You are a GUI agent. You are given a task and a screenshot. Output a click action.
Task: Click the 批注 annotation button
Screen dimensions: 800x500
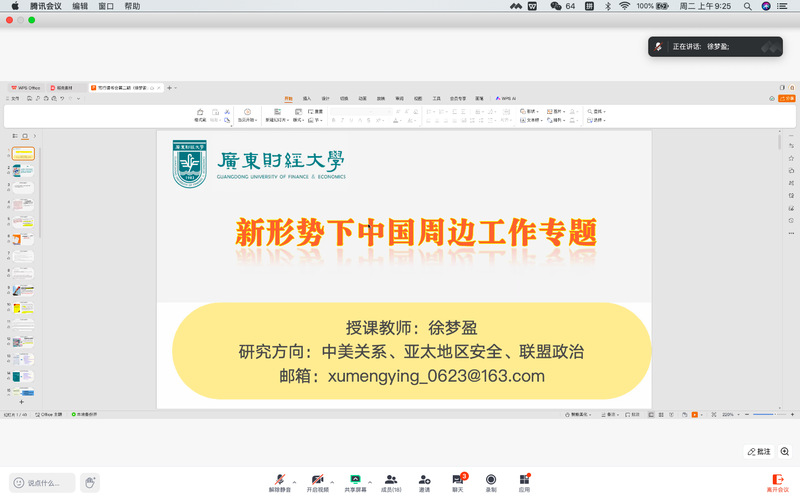point(758,452)
